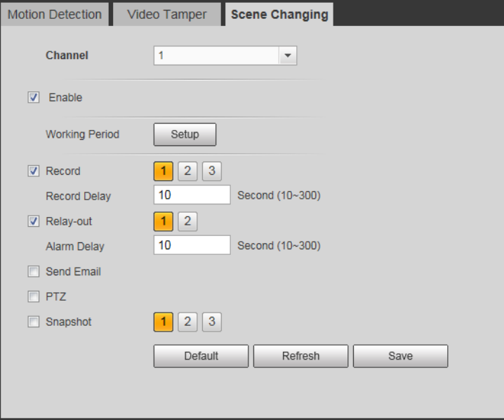Save the scene changing settings
Image resolution: width=504 pixels, height=420 pixels.
coord(400,356)
